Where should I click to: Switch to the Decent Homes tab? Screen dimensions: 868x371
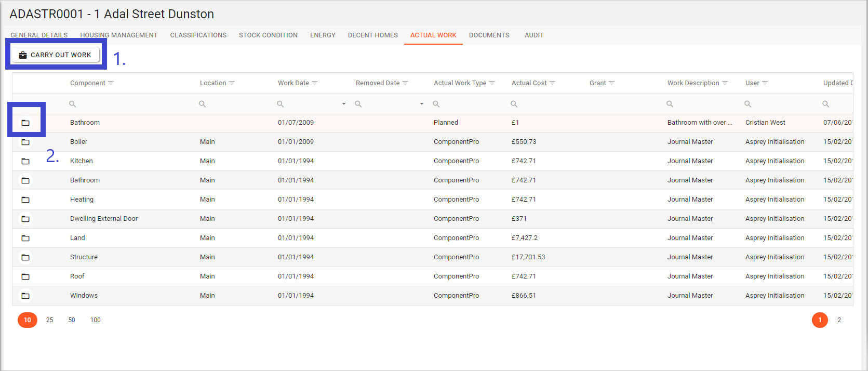tap(372, 35)
